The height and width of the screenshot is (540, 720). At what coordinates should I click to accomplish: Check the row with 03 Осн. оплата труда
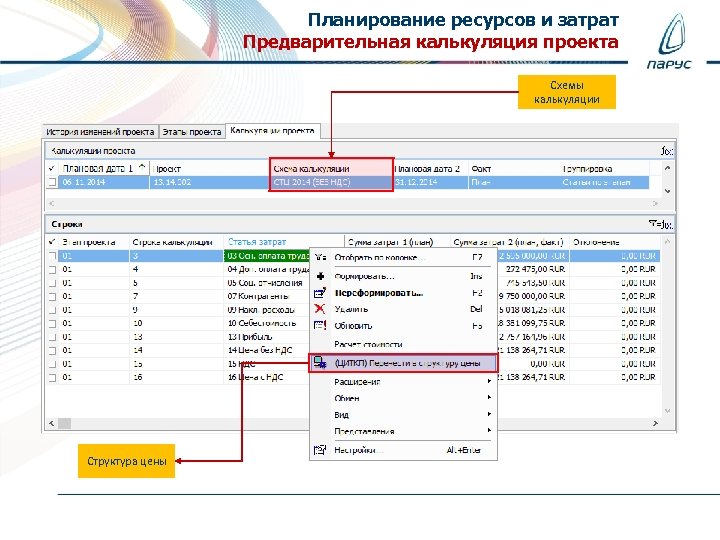[x=52, y=256]
